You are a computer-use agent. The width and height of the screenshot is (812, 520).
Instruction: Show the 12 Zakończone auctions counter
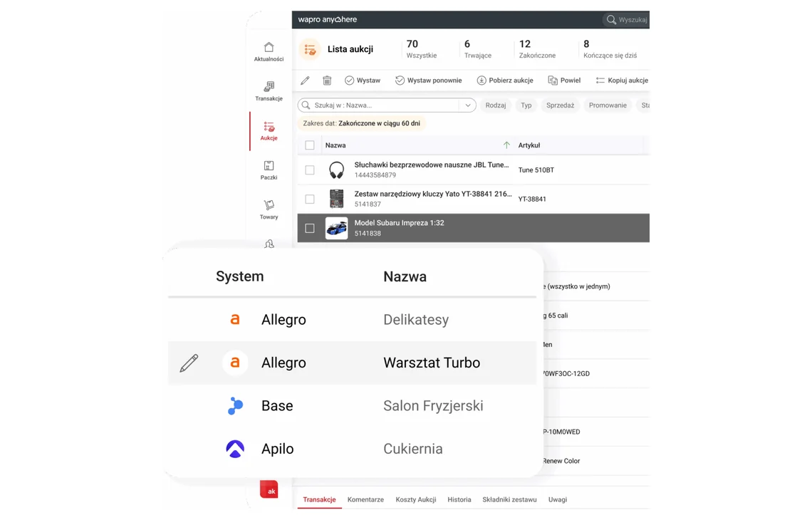(x=537, y=49)
